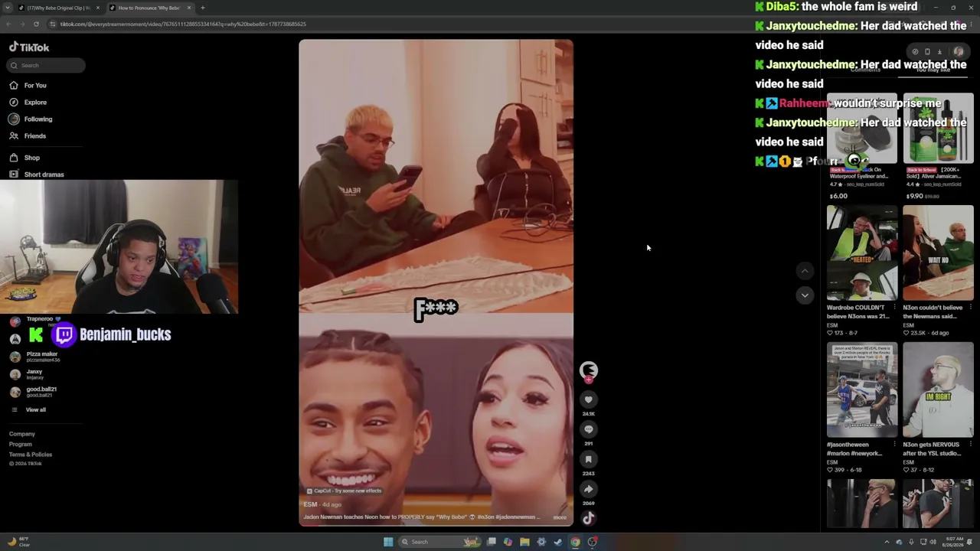Open the ESM creator name link
Image resolution: width=980 pixels, height=551 pixels.
310,504
